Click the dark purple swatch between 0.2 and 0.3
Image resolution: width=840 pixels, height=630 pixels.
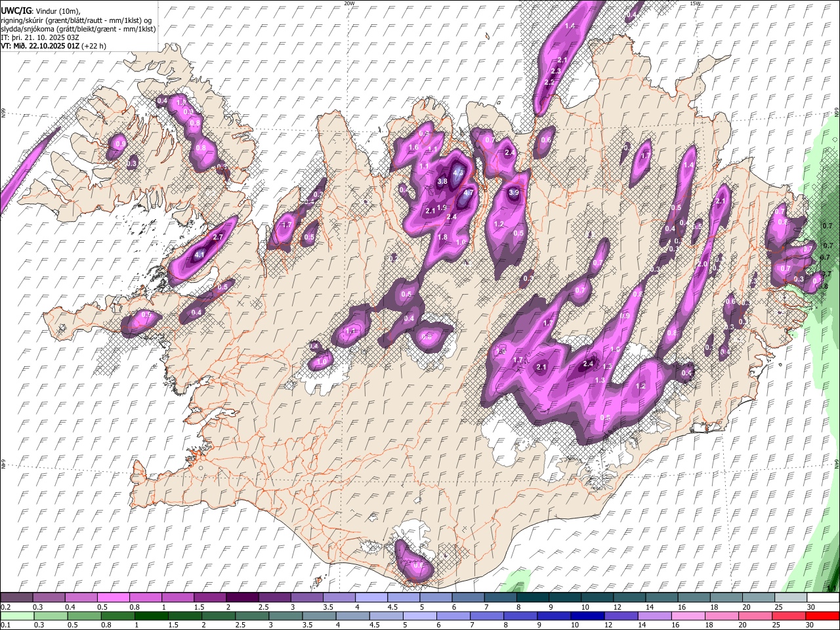coord(17,597)
